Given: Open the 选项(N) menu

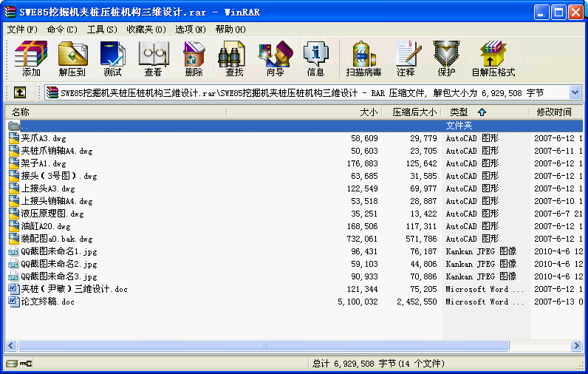Looking at the screenshot, I should 191,30.
